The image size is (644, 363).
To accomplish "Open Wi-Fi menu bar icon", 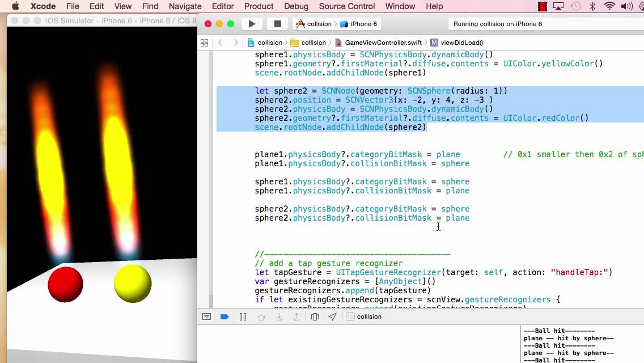I will pyautogui.click(x=609, y=6).
